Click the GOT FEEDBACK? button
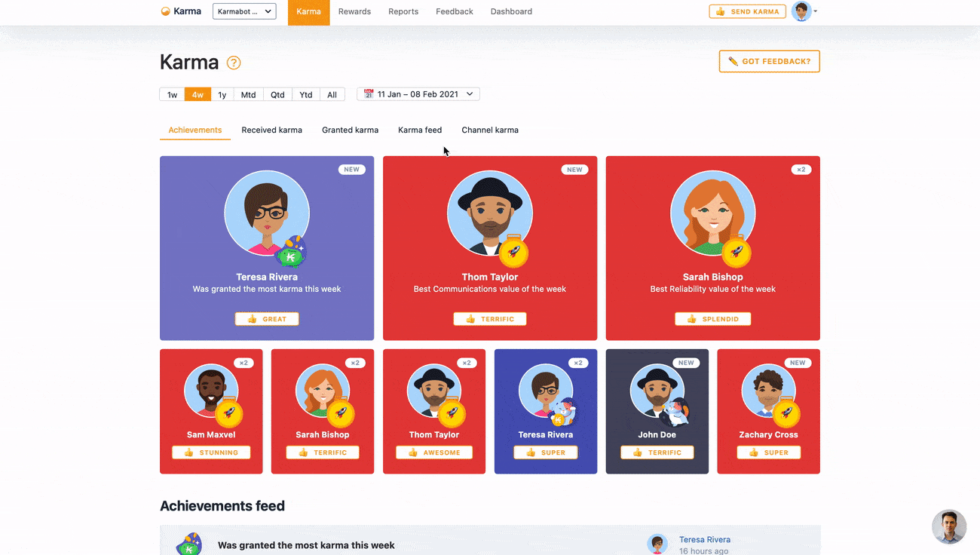 point(769,61)
